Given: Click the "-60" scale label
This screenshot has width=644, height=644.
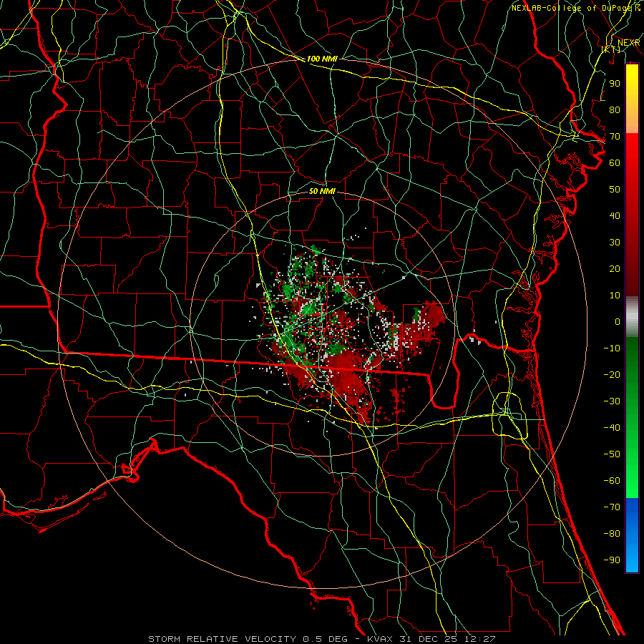Looking at the screenshot, I should pyautogui.click(x=612, y=481).
